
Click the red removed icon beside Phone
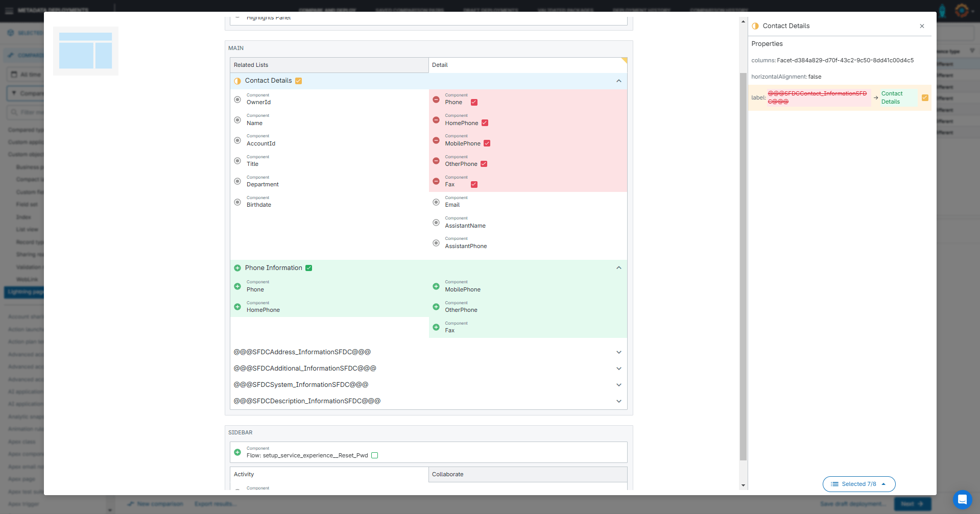pyautogui.click(x=436, y=100)
